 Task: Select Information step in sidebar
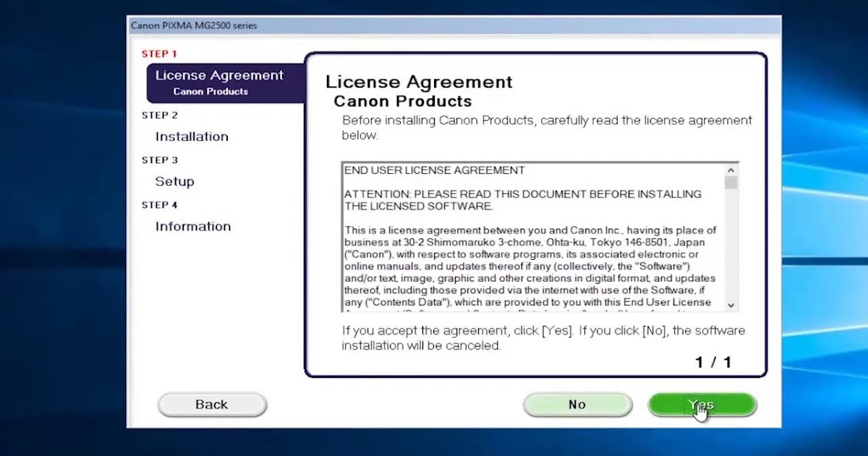(193, 227)
